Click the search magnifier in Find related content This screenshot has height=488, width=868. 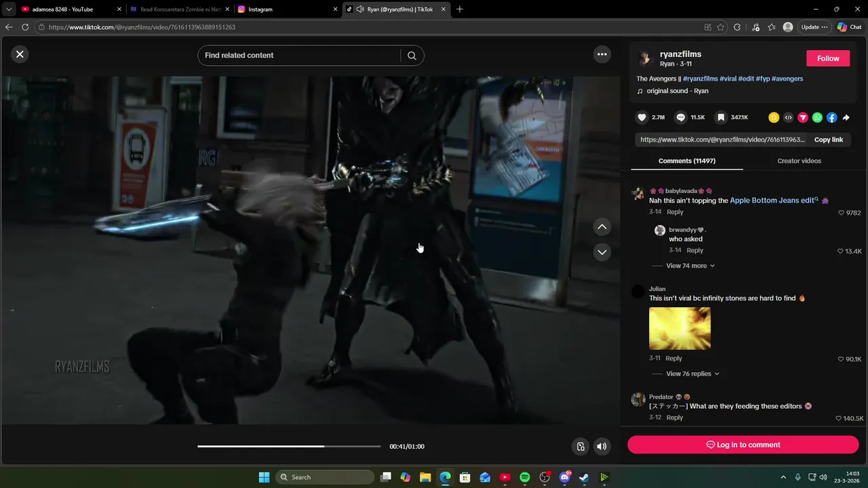click(x=412, y=56)
